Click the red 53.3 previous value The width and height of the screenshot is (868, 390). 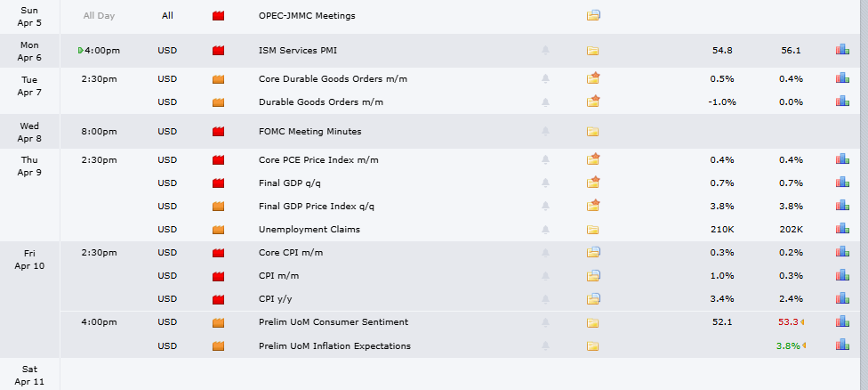(x=787, y=321)
